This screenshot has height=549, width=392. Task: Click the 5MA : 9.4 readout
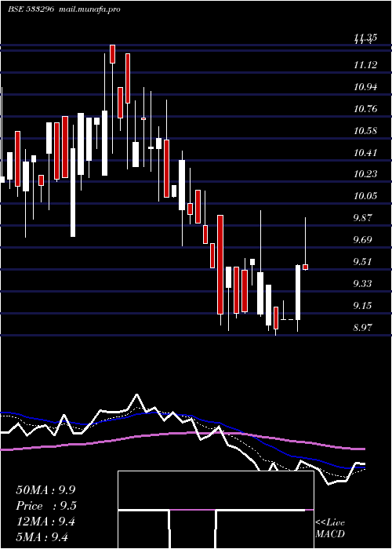click(42, 536)
